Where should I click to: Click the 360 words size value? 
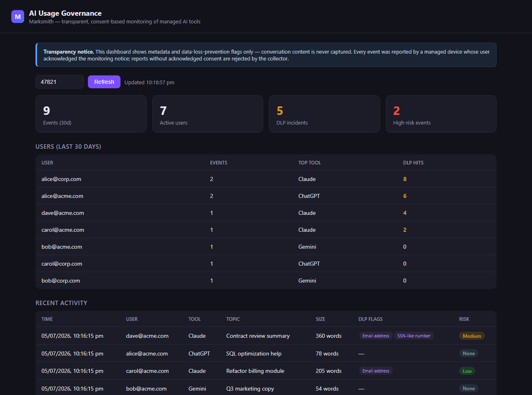click(x=328, y=336)
